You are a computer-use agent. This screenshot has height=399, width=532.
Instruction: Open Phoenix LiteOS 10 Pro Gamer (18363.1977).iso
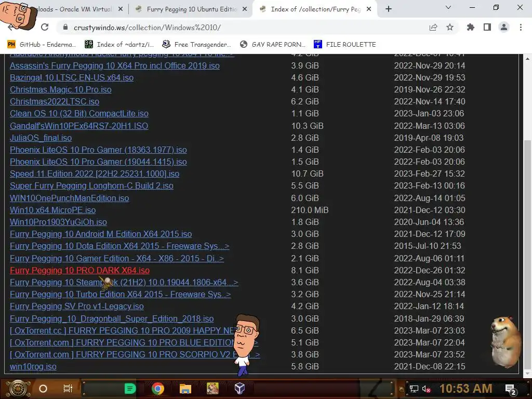click(98, 150)
